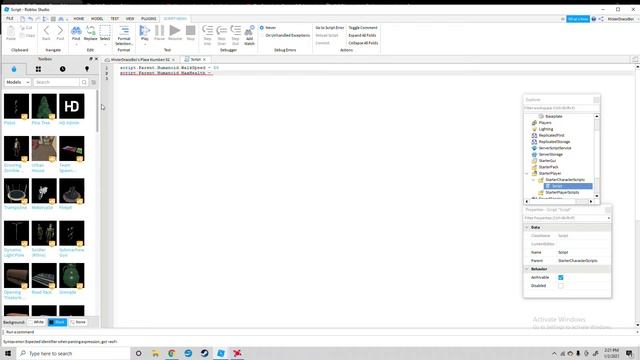Click the Add Watch icon
640x360 pixels.
point(249,31)
